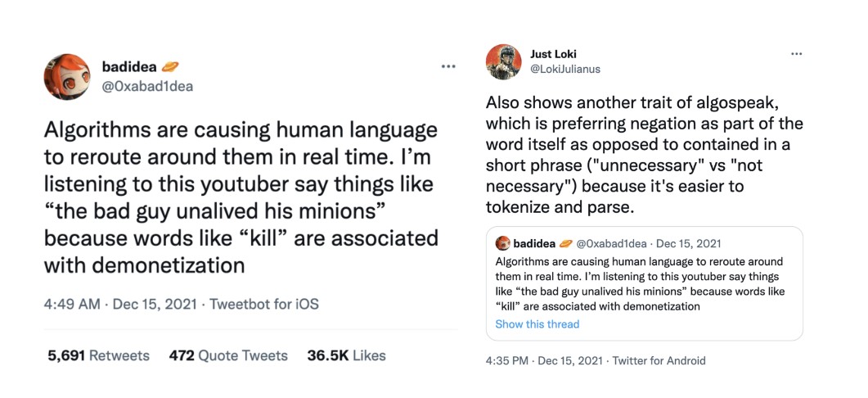Click the badidea display name in main tweet
The image size is (868, 398).
click(x=129, y=66)
